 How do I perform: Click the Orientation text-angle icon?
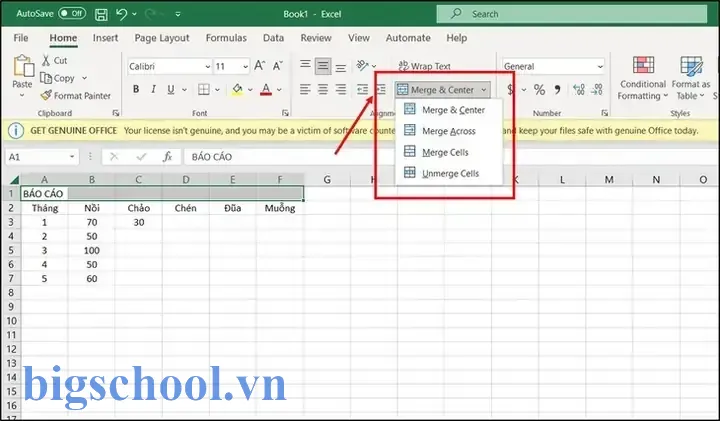363,66
